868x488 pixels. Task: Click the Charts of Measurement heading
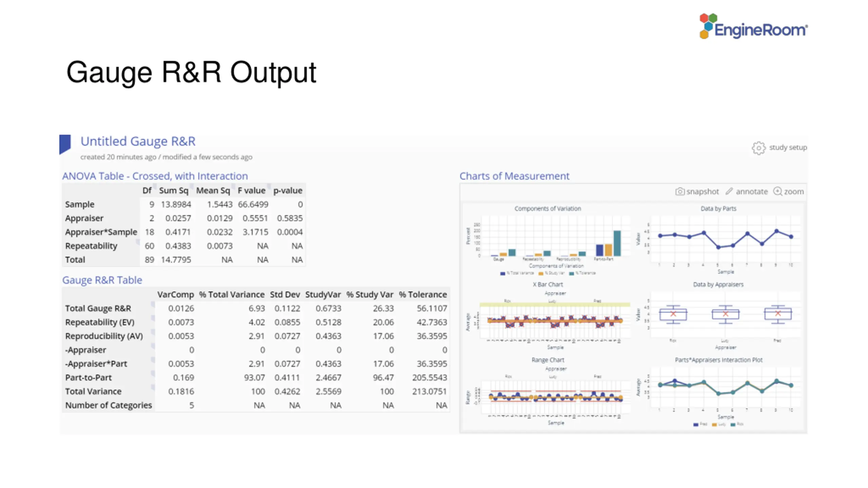(x=514, y=176)
